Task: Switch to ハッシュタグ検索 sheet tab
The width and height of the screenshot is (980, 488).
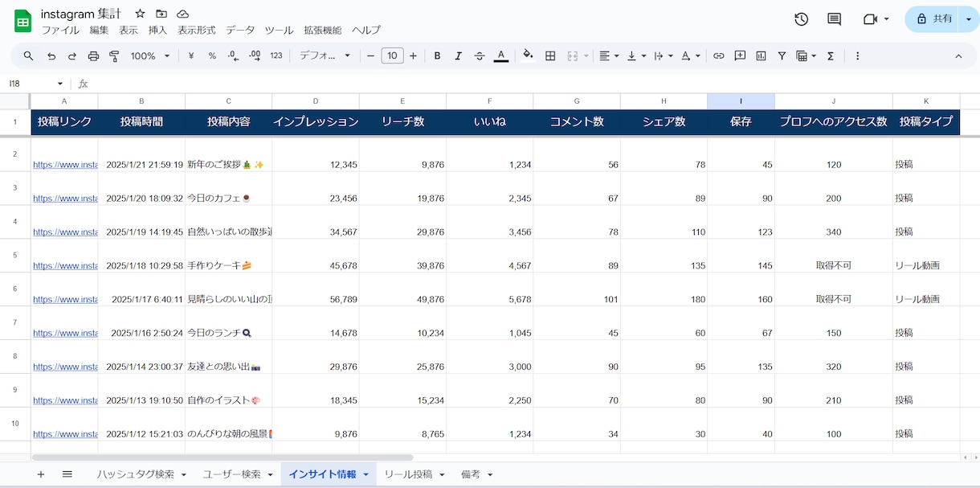Action: click(135, 474)
